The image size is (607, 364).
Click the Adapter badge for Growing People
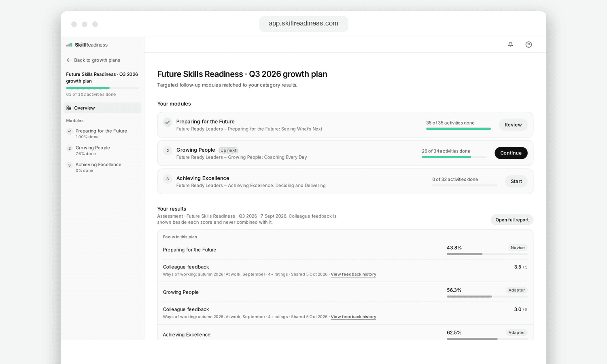517,290
